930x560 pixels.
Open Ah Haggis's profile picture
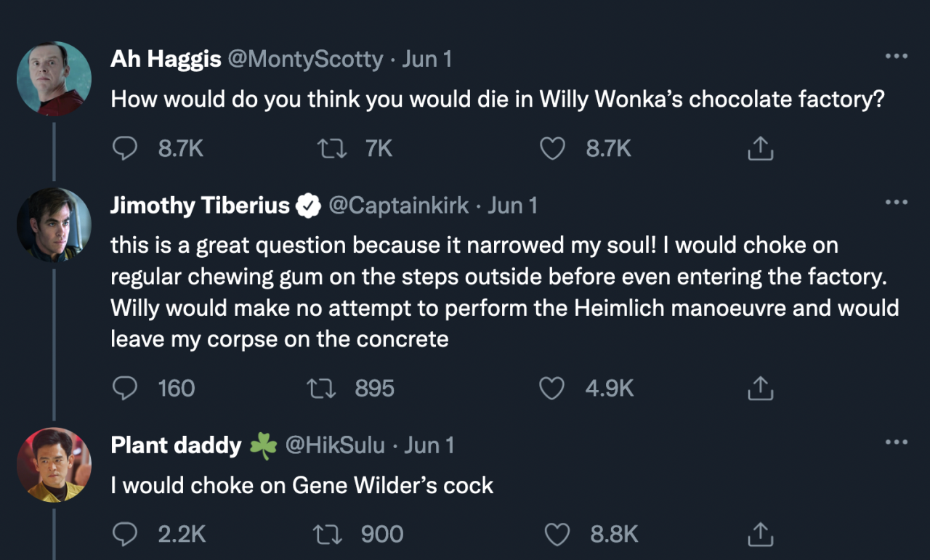coord(54,78)
